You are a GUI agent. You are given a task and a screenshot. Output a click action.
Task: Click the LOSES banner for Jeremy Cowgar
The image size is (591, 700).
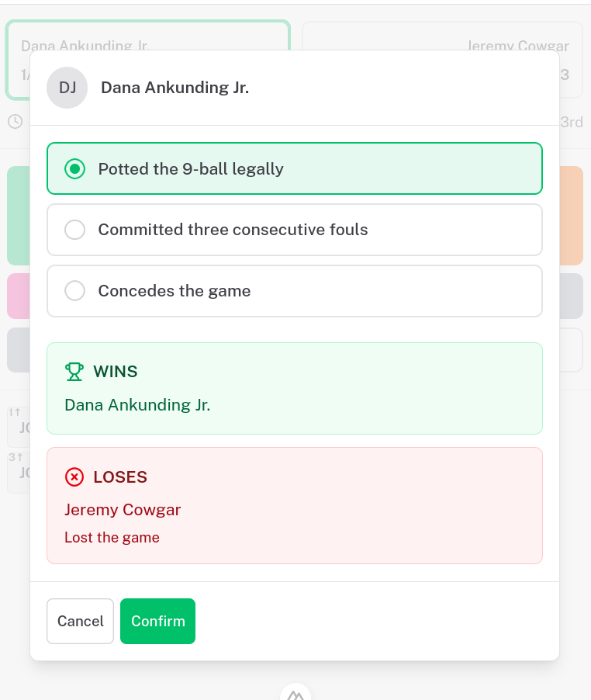(294, 505)
